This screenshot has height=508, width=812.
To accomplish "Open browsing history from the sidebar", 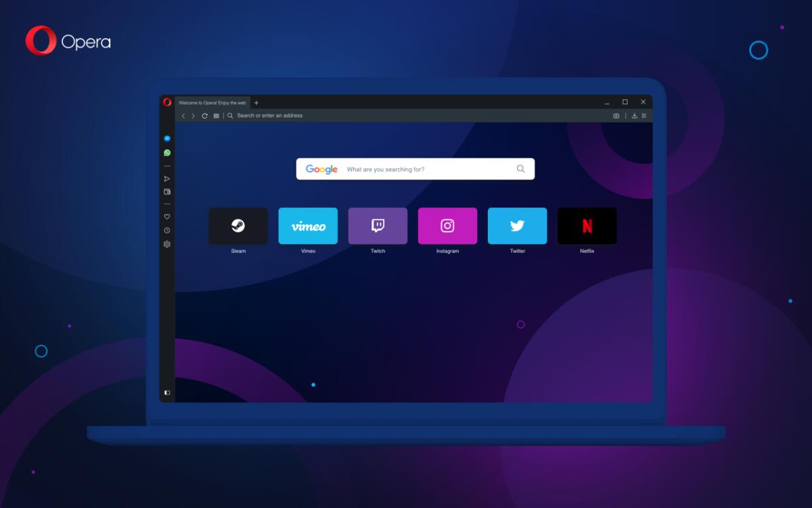I will [x=166, y=230].
